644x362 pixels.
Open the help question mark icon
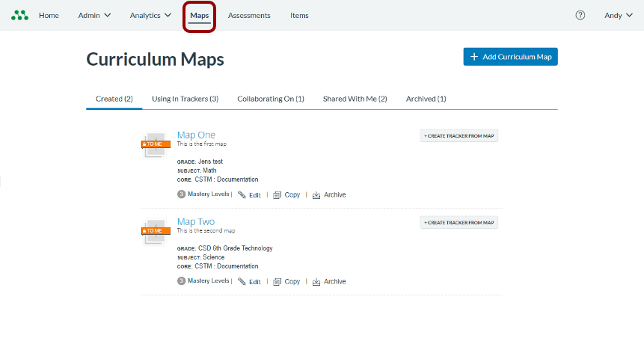[x=580, y=15]
